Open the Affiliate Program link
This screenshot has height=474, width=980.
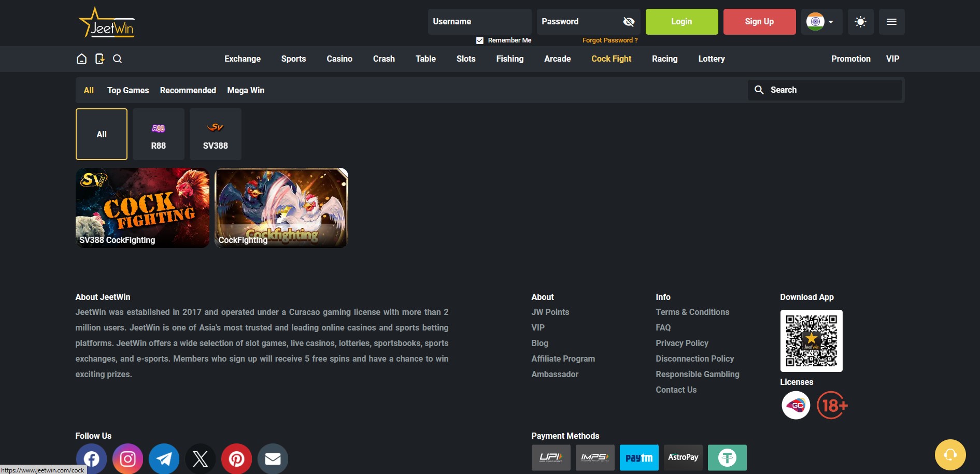(563, 358)
